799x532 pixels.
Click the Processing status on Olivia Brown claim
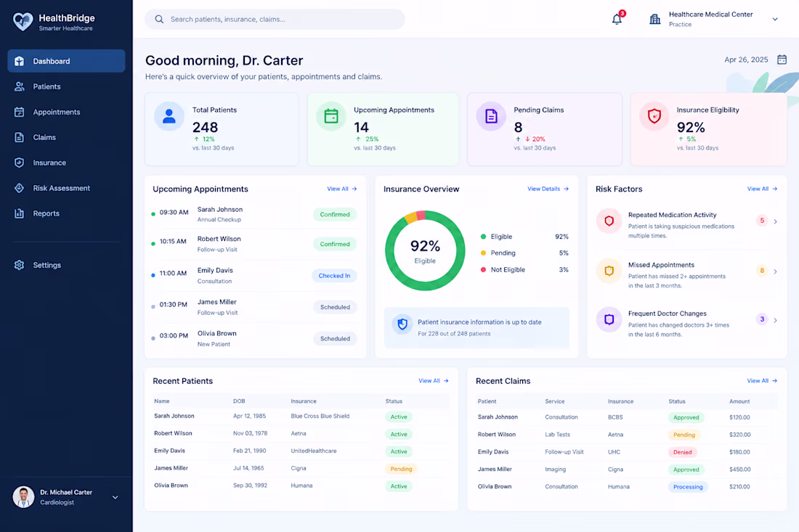click(x=688, y=487)
